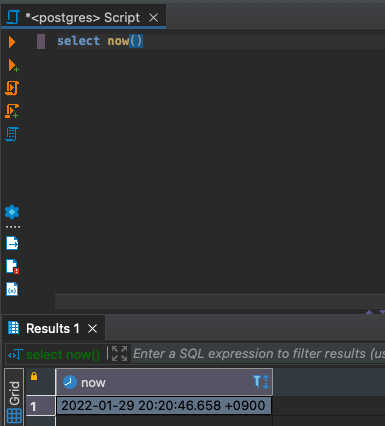Focus the SQL filter expression field
This screenshot has height=426, width=385.
tap(259, 354)
